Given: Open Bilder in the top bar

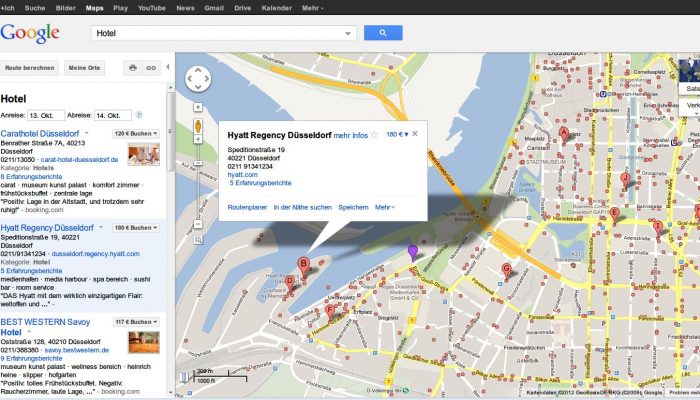Looking at the screenshot, I should (66, 8).
